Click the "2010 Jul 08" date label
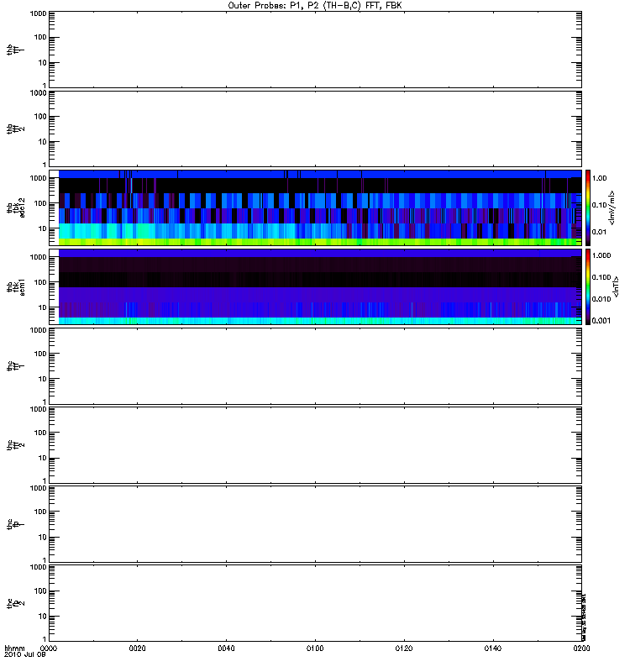 pyautogui.click(x=25, y=655)
